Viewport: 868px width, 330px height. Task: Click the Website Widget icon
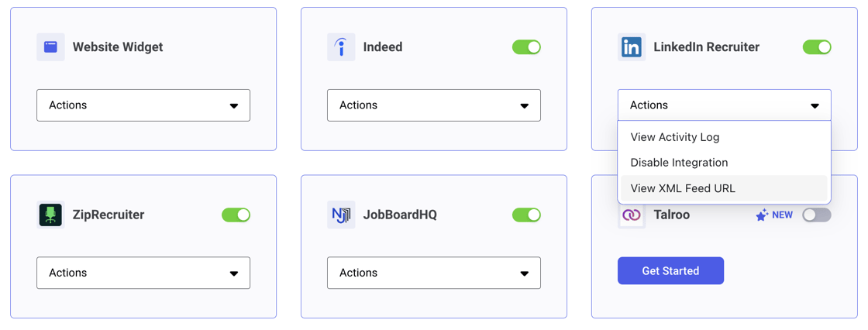pyautogui.click(x=50, y=47)
